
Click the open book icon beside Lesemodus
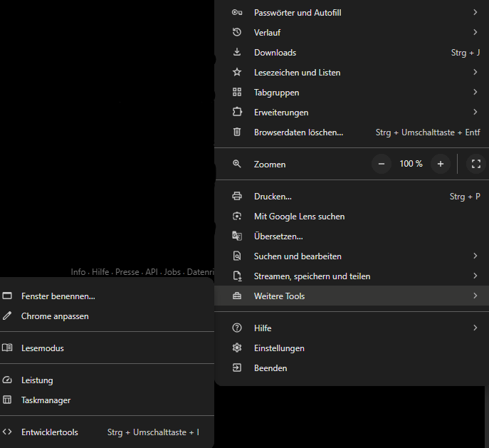[x=7, y=348]
